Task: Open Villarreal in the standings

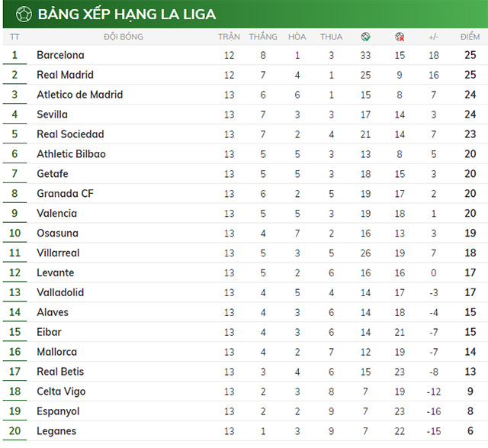Action: pyautogui.click(x=58, y=253)
